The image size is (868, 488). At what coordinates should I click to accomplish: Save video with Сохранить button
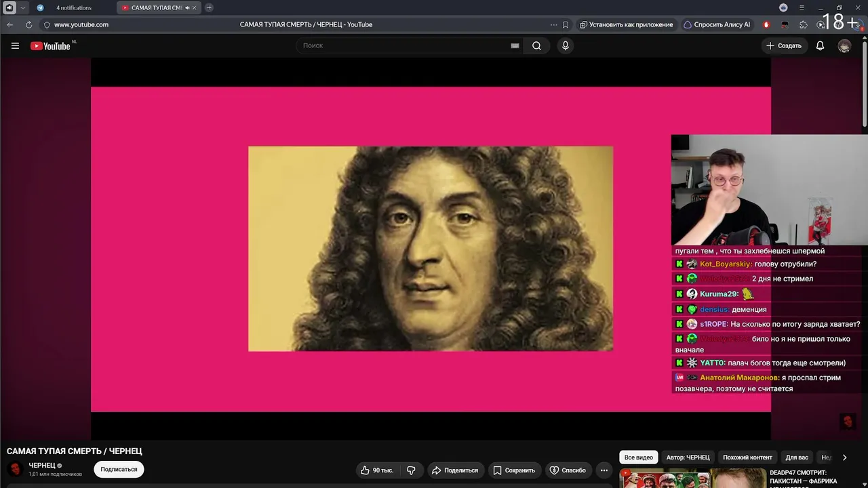tap(514, 470)
